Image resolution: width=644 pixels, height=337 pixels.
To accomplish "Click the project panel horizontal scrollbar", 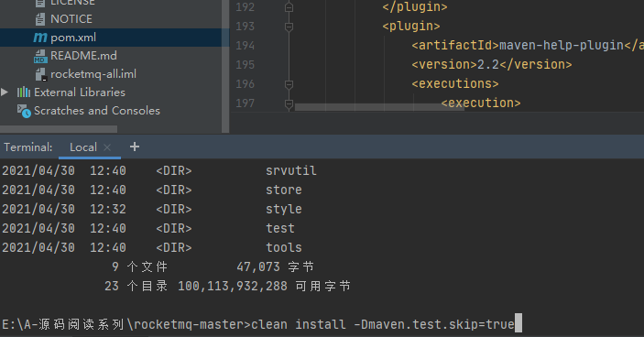I will [x=59, y=129].
